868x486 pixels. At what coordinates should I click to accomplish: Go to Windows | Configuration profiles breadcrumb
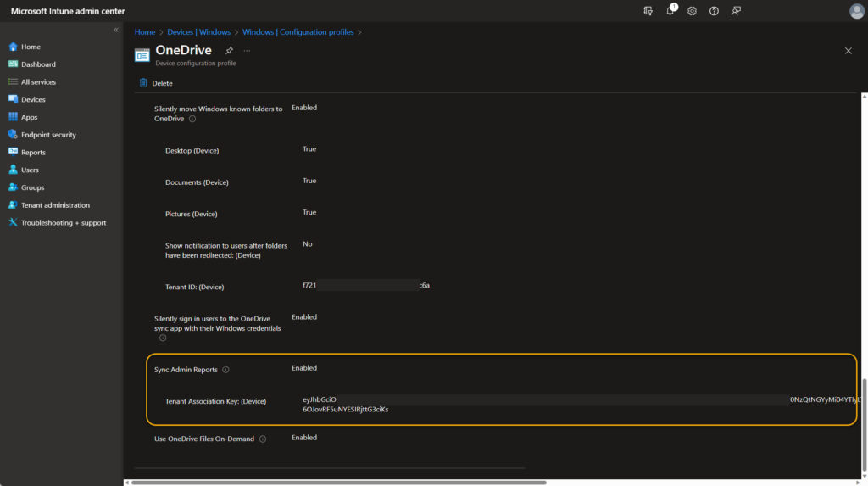tap(298, 32)
